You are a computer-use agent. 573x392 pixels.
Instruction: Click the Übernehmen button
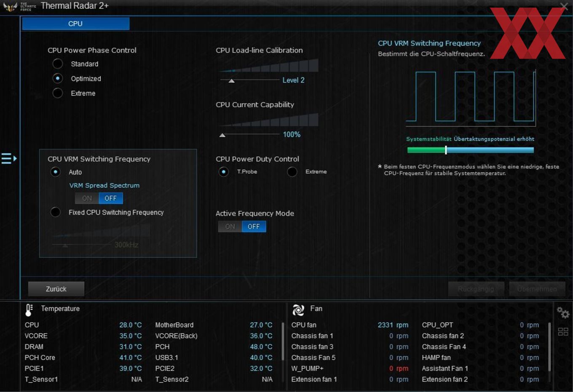point(537,289)
